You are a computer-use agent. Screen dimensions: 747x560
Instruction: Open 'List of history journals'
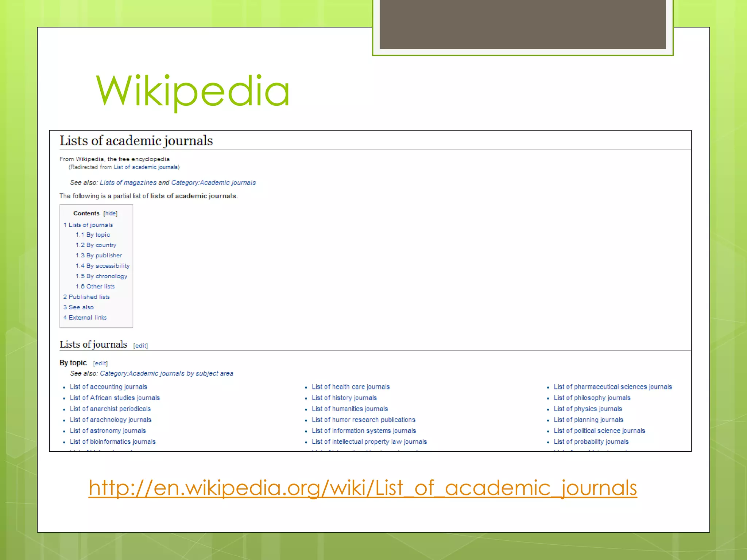344,398
